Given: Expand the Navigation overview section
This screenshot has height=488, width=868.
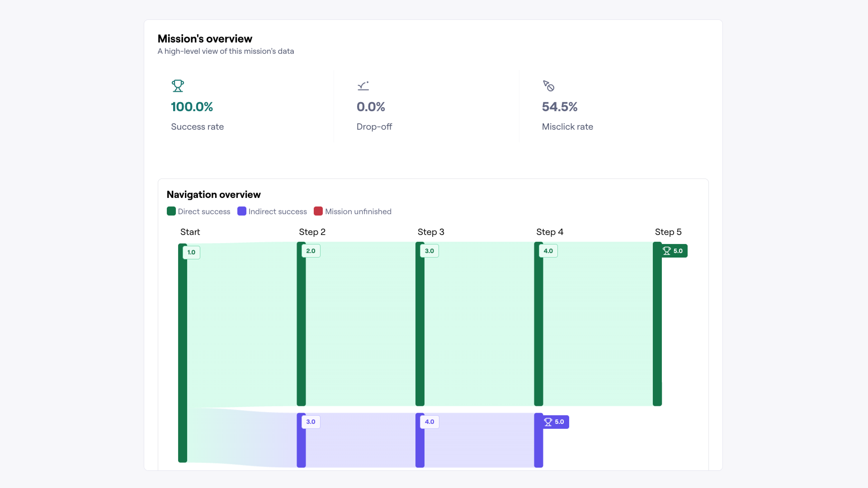Looking at the screenshot, I should point(214,194).
